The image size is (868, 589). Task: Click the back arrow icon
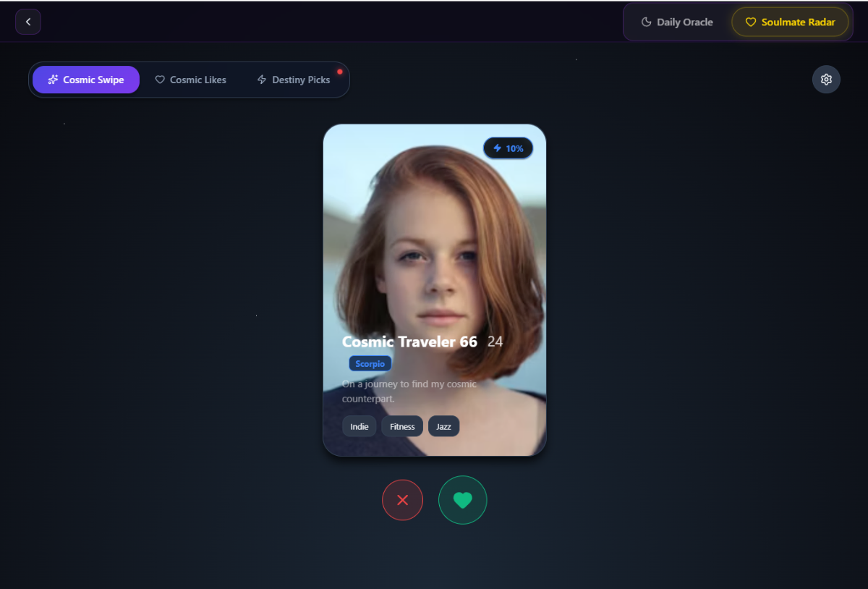tap(27, 22)
